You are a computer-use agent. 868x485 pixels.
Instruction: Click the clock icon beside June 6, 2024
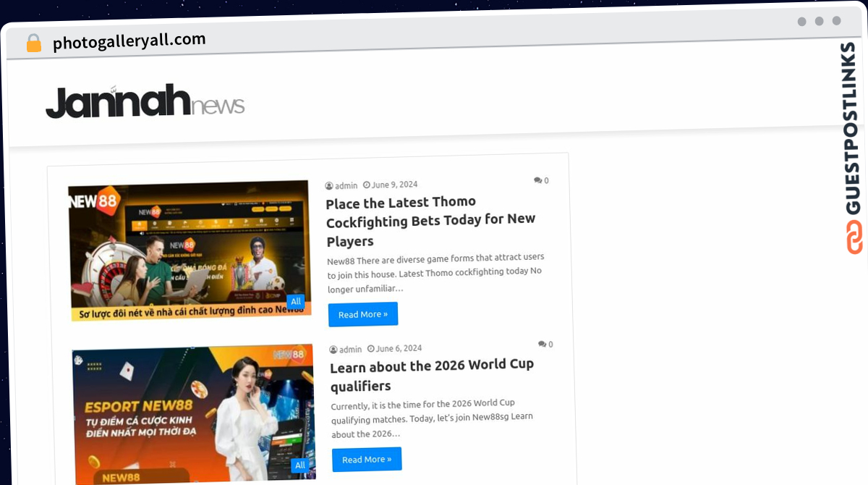pyautogui.click(x=371, y=348)
